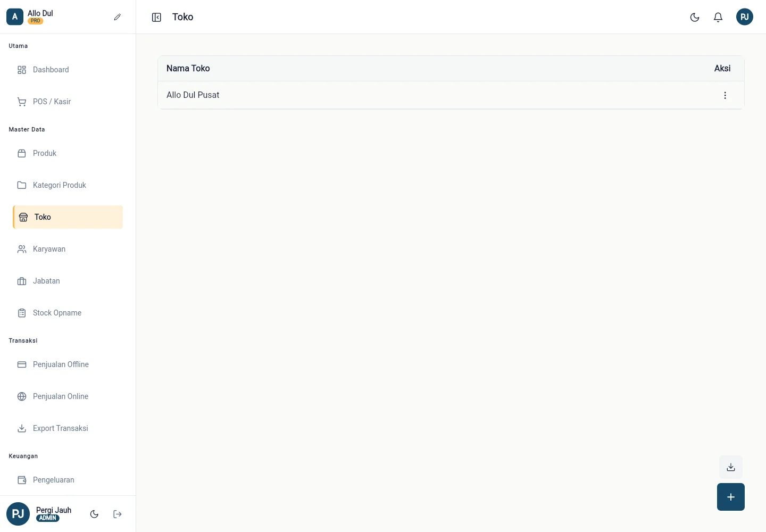Viewport: 766px width, 532px height.
Task: Open Penjualan Offline transactions
Action: pos(68,364)
